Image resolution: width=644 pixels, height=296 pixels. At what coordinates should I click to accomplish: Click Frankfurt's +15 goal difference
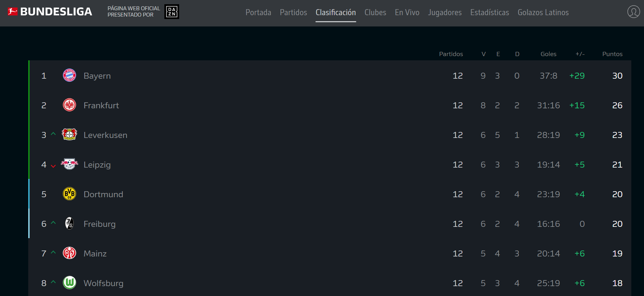[x=577, y=105]
